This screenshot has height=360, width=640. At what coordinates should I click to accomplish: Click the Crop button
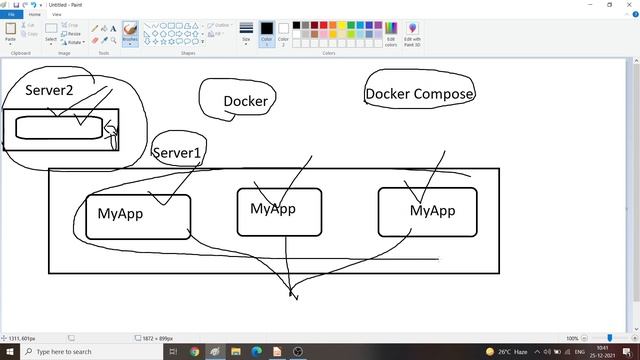(x=70, y=25)
